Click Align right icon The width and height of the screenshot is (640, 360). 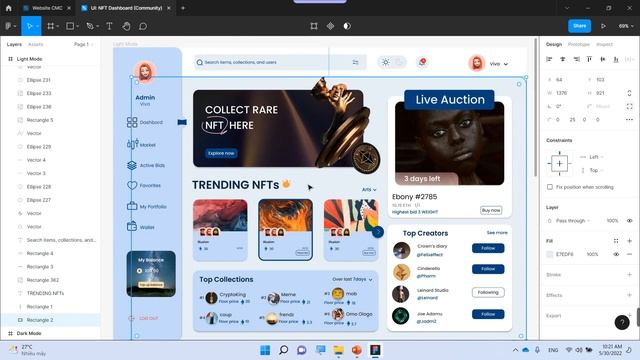tap(576, 59)
